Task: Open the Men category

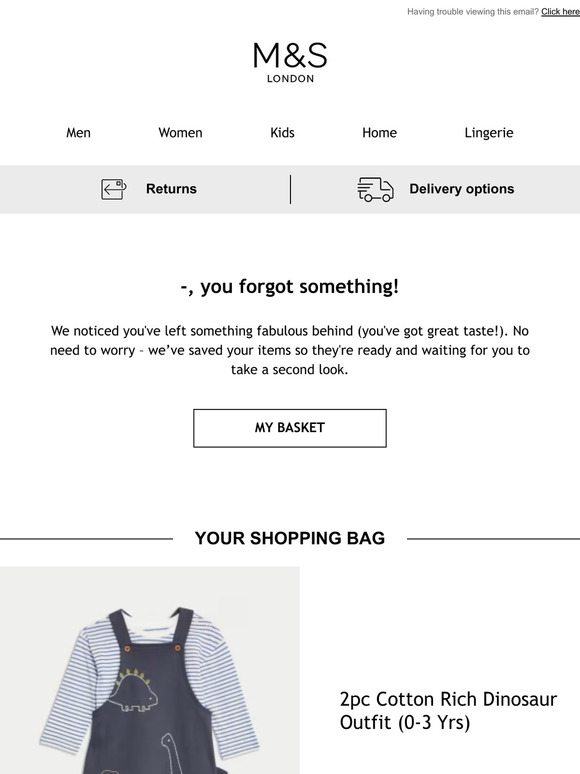Action: point(78,133)
